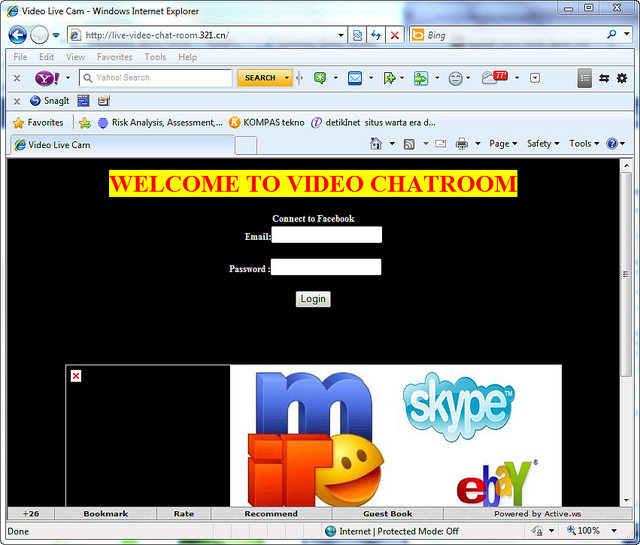Screen dimensions: 640x545
Task: Click the Compatibility View icon
Action: click(357, 35)
